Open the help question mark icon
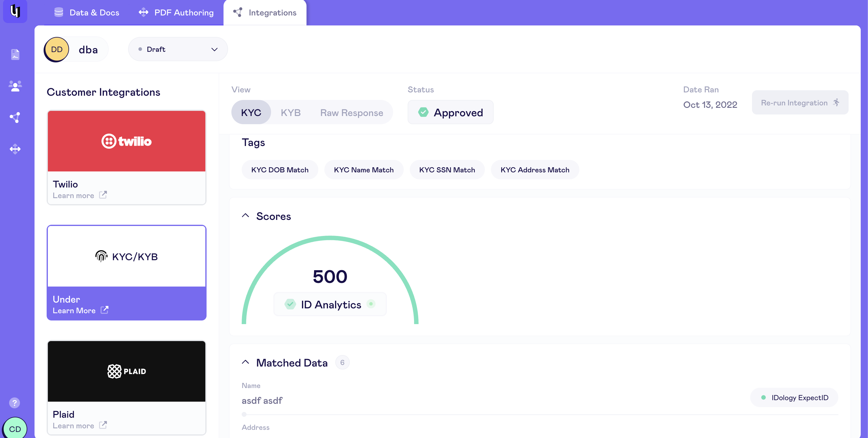 coord(15,403)
